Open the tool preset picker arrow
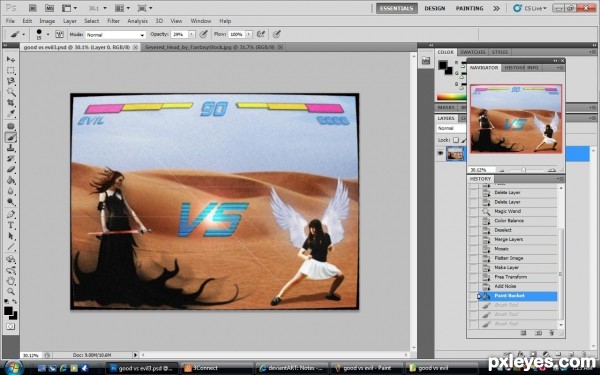The height and width of the screenshot is (375, 600). [24, 34]
